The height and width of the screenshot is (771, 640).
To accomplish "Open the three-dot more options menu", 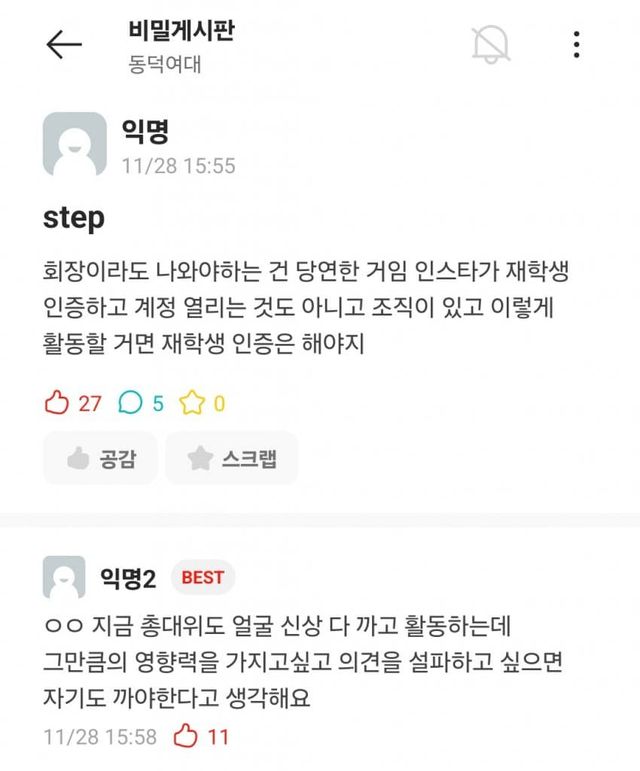I will click(x=577, y=44).
